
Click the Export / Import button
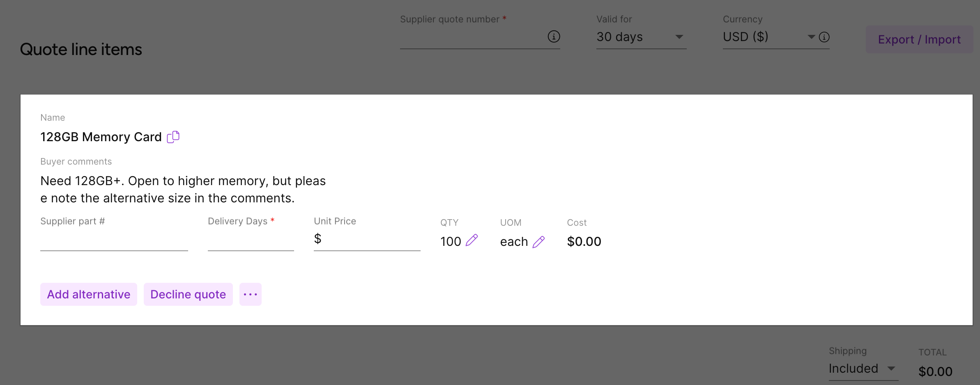(919, 39)
